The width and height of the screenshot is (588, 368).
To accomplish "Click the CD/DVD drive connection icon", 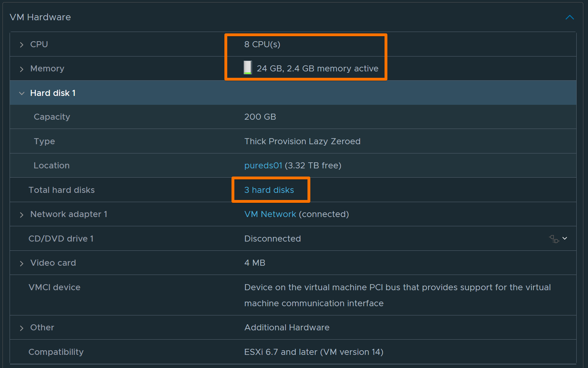I will tap(554, 239).
